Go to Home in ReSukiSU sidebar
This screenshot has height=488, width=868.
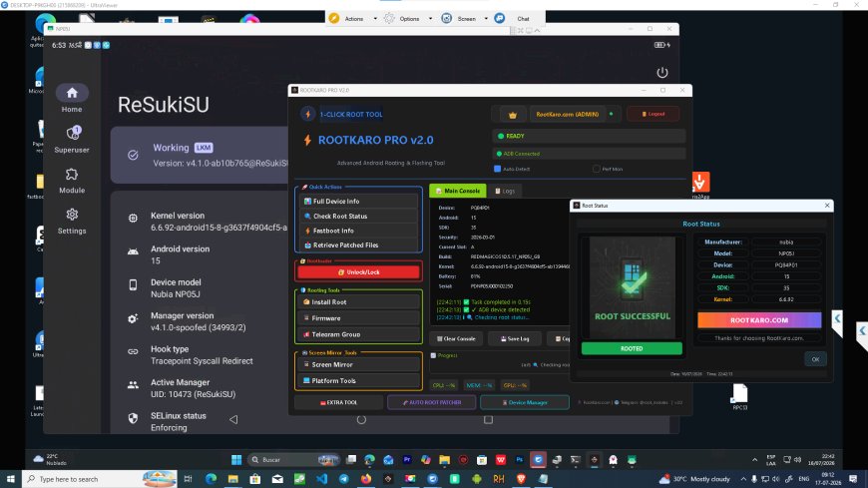click(72, 99)
